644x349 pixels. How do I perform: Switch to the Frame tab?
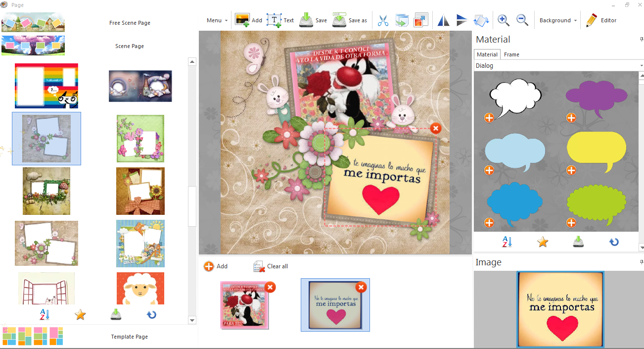coord(511,54)
